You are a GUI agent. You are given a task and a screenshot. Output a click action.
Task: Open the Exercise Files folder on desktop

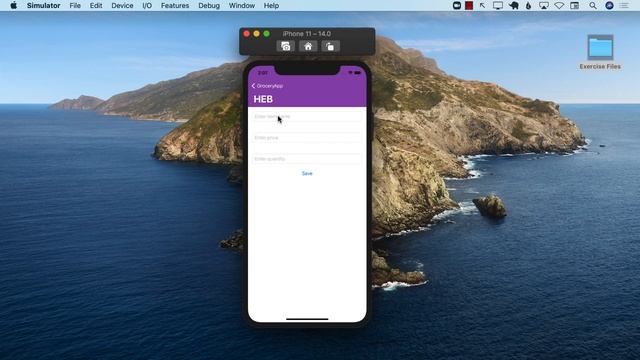[x=600, y=52]
